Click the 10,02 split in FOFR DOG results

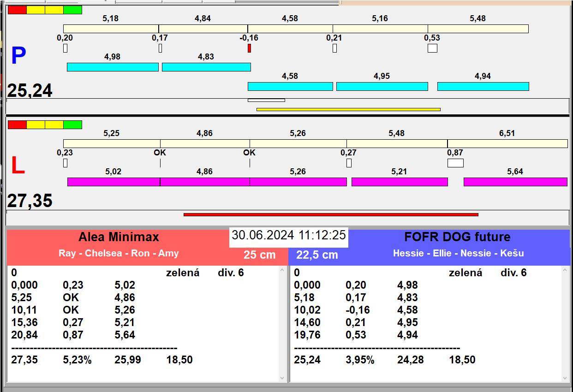307,310
